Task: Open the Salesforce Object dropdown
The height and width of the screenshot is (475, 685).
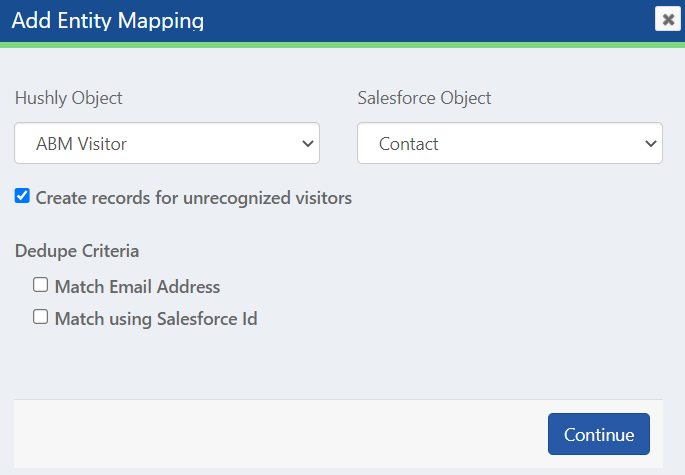Action: 510,143
